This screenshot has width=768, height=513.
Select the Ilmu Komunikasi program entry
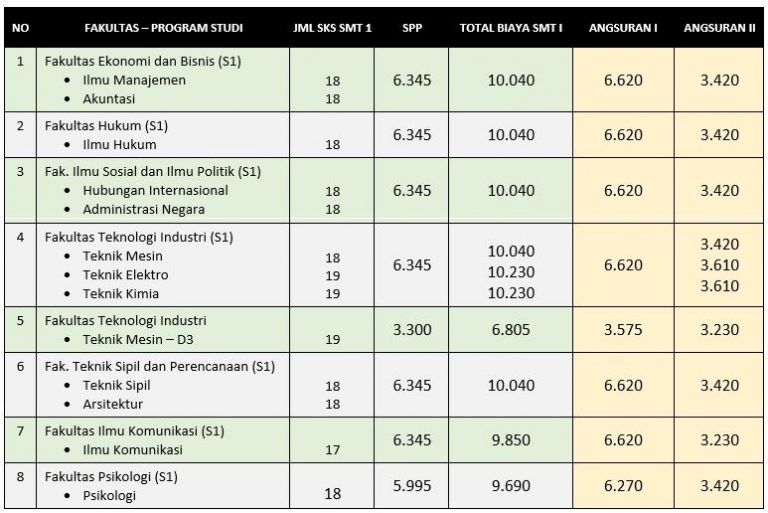click(x=133, y=449)
